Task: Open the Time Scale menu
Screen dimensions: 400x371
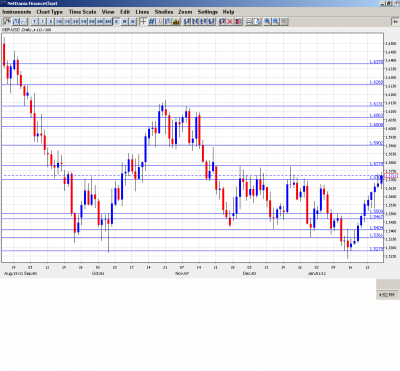Action: tap(82, 12)
